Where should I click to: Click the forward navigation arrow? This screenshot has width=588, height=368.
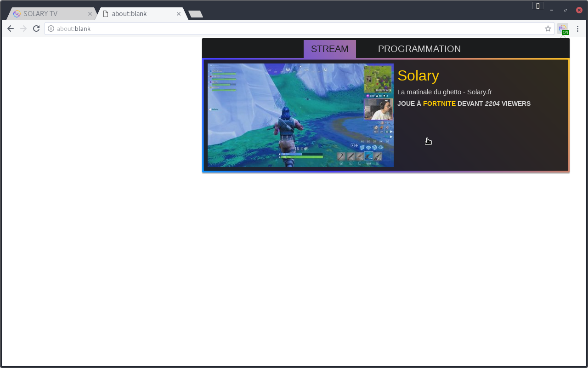click(23, 29)
